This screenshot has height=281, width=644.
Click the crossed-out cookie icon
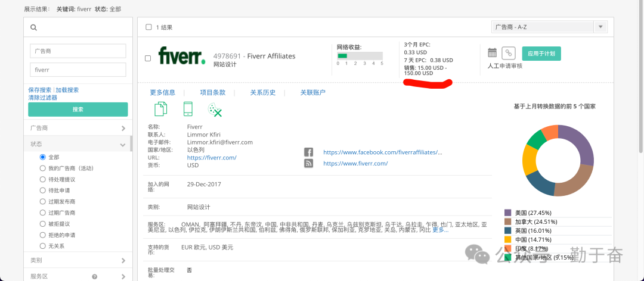(x=215, y=110)
